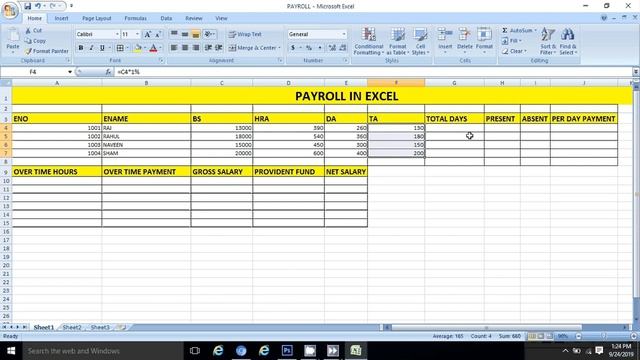
Task: Click the AutoSum button
Action: click(x=518, y=31)
